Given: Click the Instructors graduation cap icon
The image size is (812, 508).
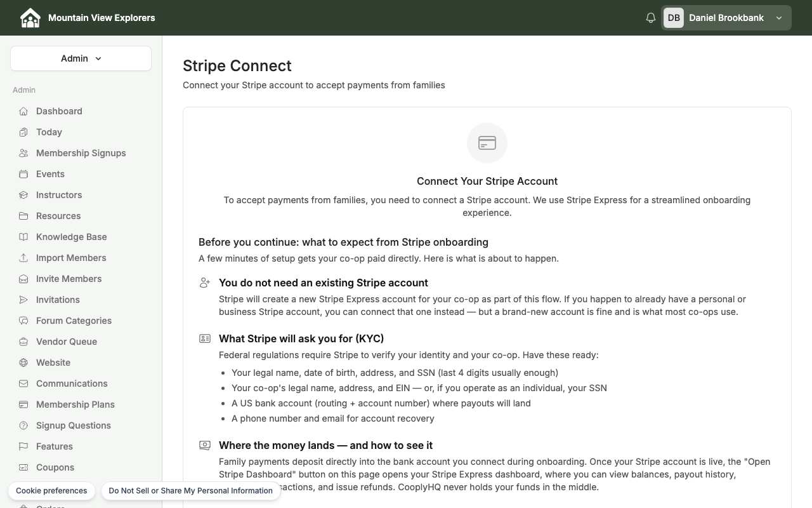Looking at the screenshot, I should point(23,195).
